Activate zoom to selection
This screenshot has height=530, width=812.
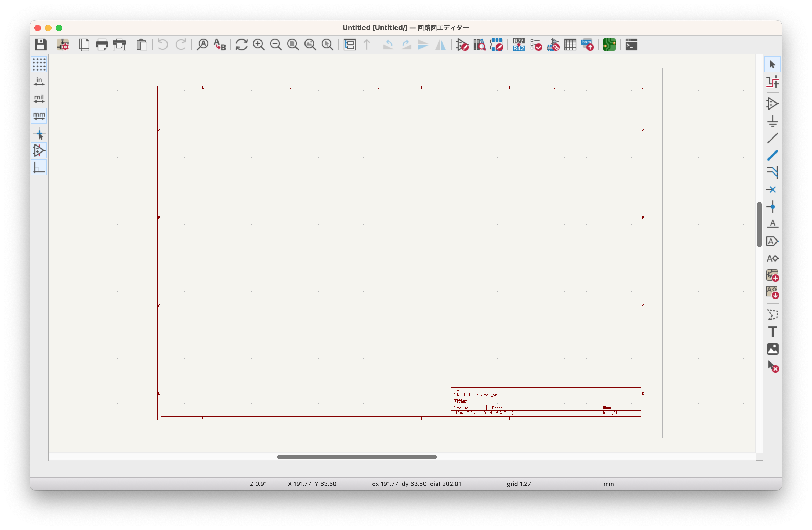(328, 45)
